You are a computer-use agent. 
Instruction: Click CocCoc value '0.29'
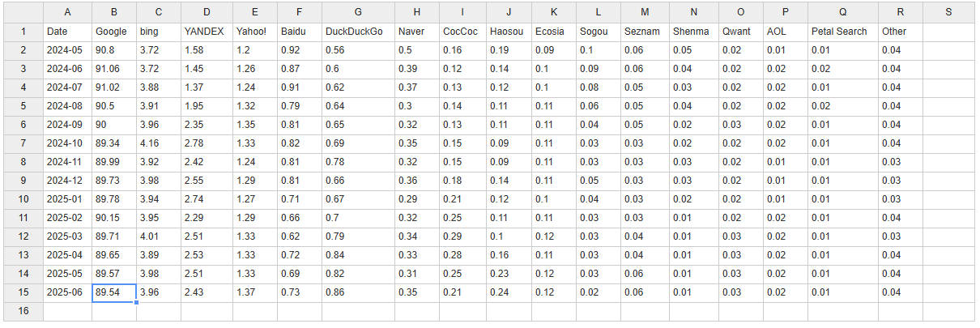coord(463,236)
